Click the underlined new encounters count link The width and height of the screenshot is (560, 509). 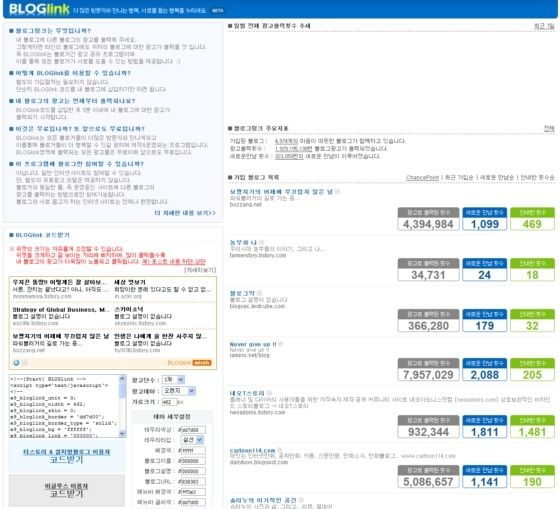coord(289,156)
